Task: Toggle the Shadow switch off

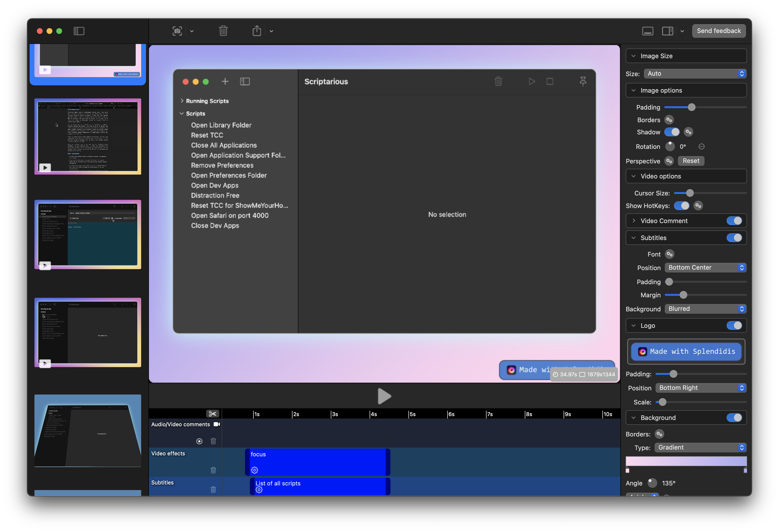Action: [x=672, y=132]
